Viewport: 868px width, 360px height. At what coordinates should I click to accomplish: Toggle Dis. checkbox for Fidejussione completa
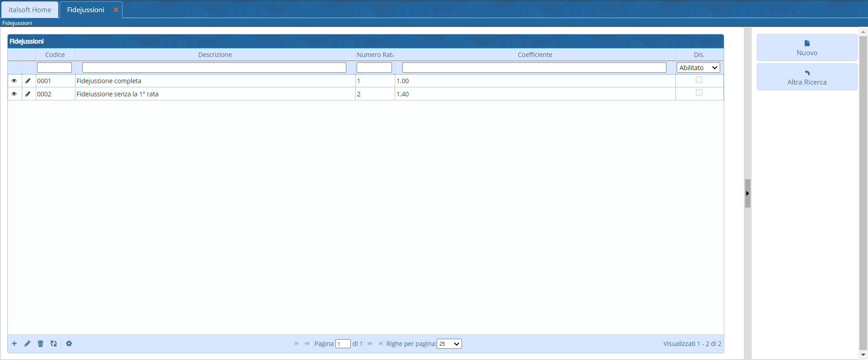[x=699, y=80]
